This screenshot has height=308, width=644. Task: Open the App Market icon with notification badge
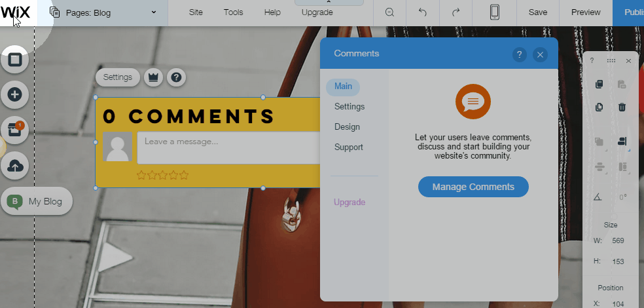click(x=15, y=130)
